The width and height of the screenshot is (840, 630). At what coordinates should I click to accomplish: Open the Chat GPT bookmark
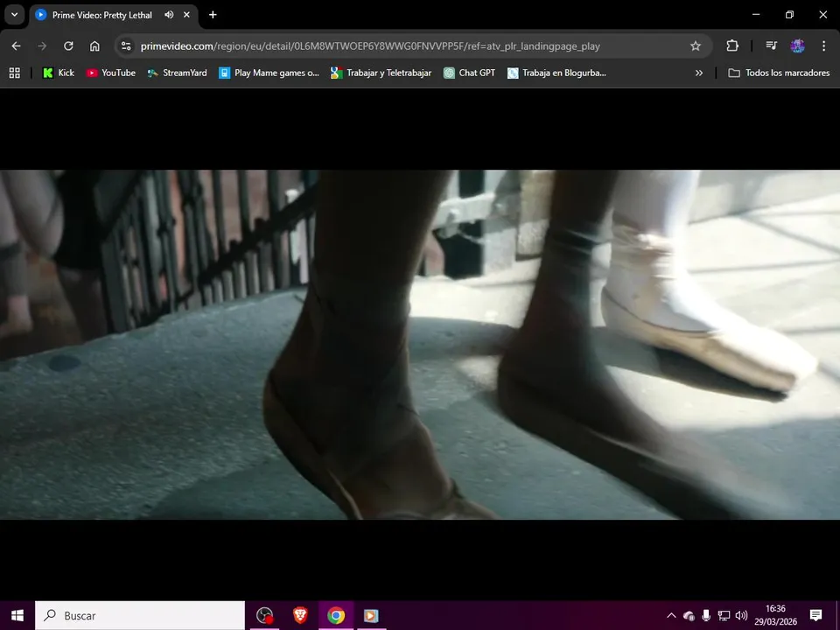click(x=469, y=73)
